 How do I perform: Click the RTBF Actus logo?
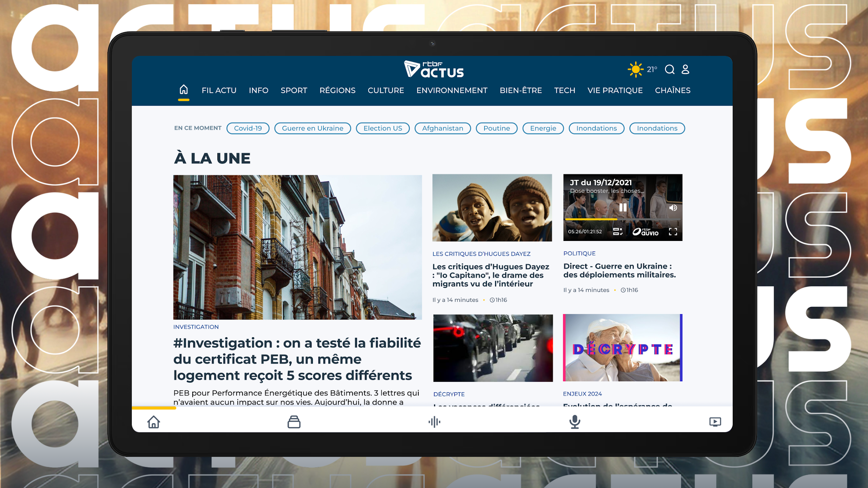point(434,69)
